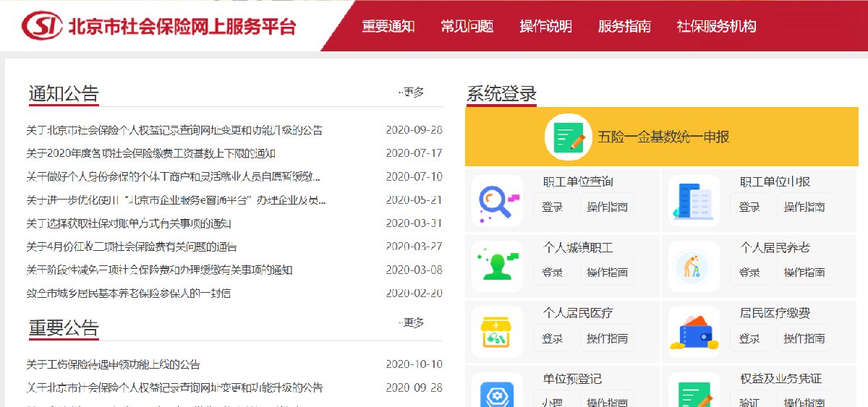Click the 居民医疗缴费 wallet icon

click(x=694, y=332)
